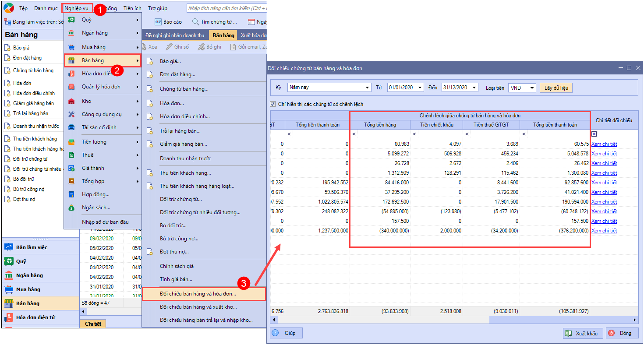644x345 pixels.
Task: Expand the Kho submenu arrow
Action: pyautogui.click(x=137, y=101)
